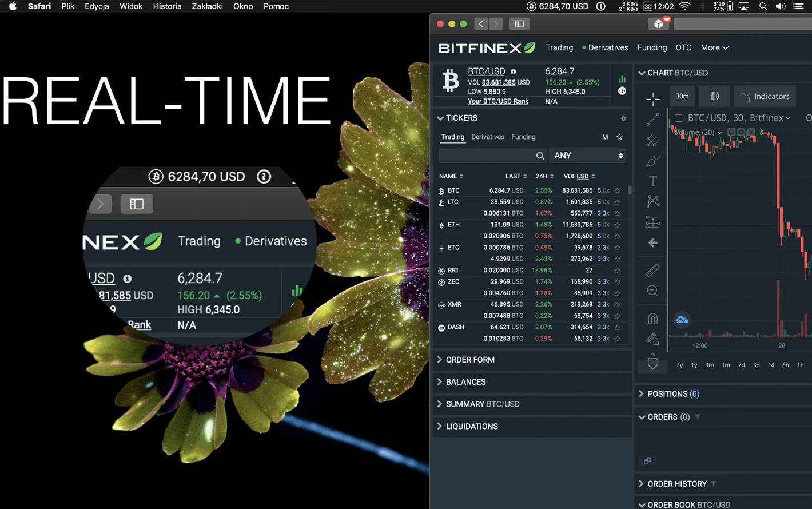Click the Safari extension cube icon
812x509 pixels.
(659, 23)
